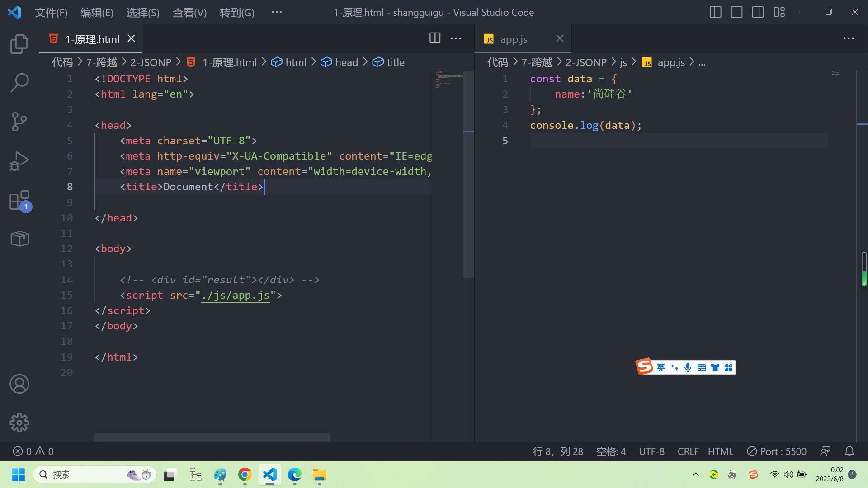Open Windows Start menu

(x=18, y=475)
